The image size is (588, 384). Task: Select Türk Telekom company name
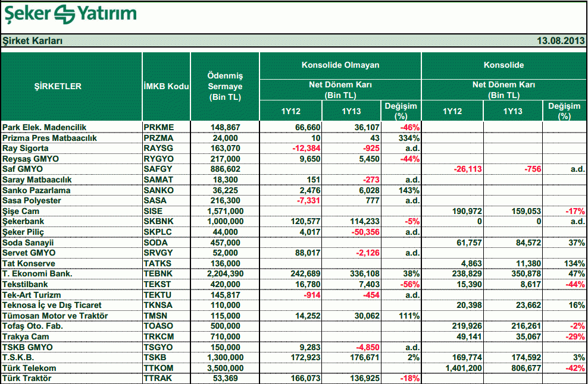29,369
